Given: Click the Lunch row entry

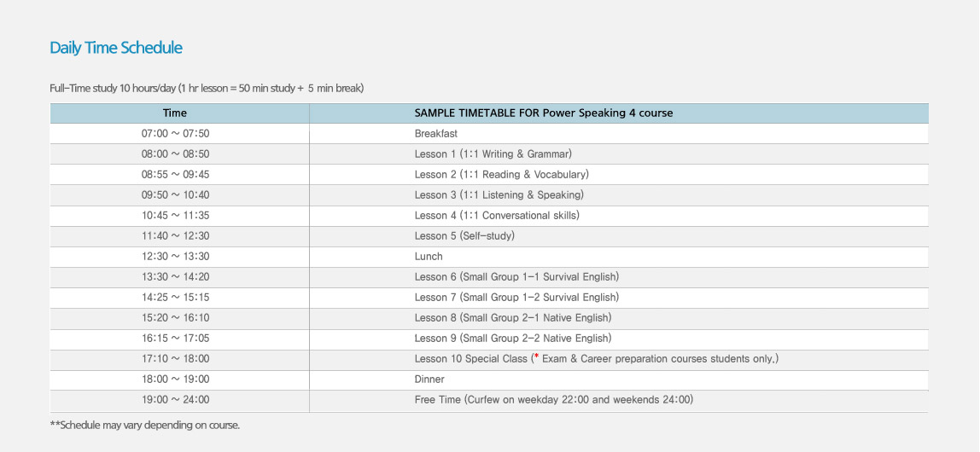Looking at the screenshot, I should click(x=429, y=257).
